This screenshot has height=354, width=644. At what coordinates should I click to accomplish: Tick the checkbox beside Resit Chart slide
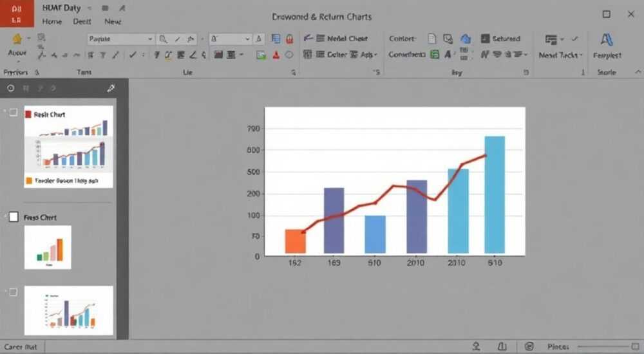pyautogui.click(x=13, y=112)
